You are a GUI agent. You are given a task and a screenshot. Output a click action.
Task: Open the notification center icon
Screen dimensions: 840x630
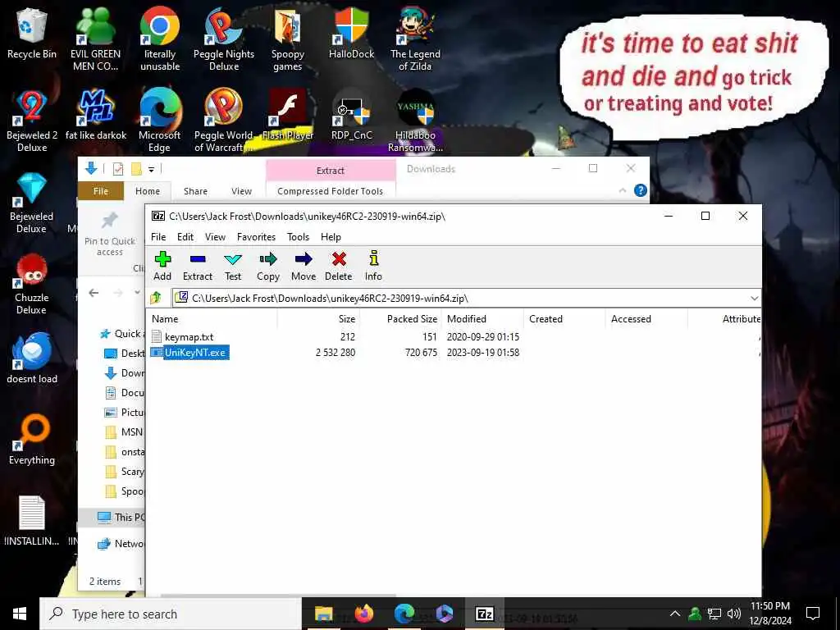(x=813, y=614)
